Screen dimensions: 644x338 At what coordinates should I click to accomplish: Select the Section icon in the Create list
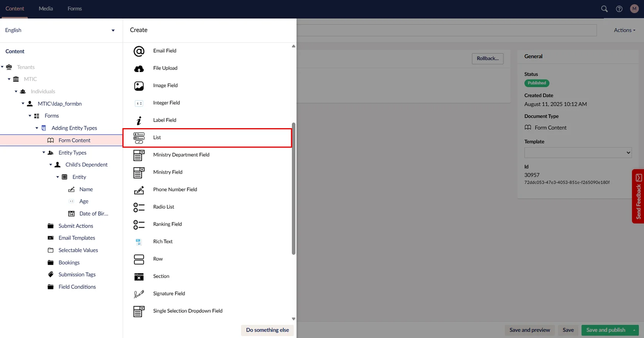[139, 277]
